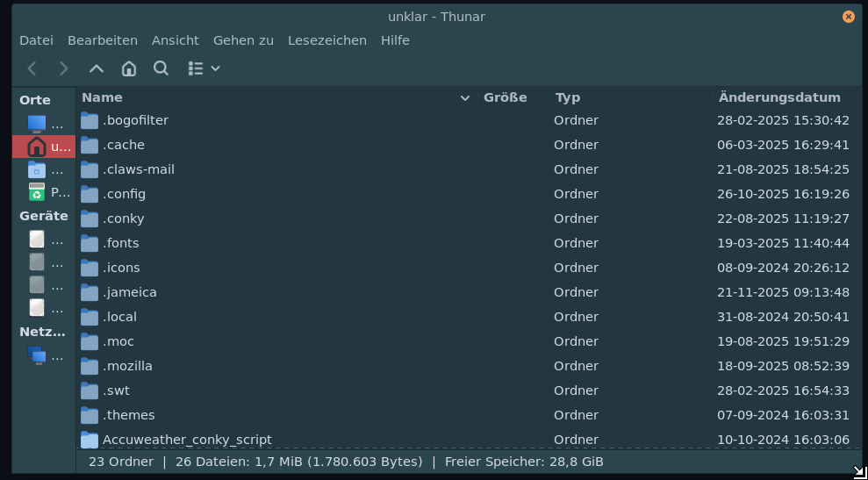This screenshot has height=480, width=868.
Task: Go back with the left arrow button
Action: [x=32, y=68]
